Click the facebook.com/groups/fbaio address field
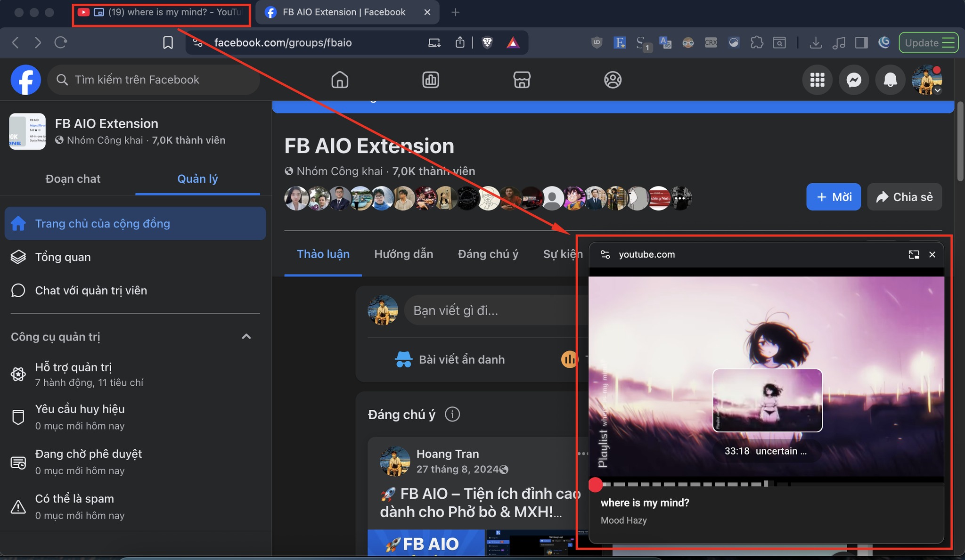Viewport: 965px width, 560px height. [x=283, y=43]
